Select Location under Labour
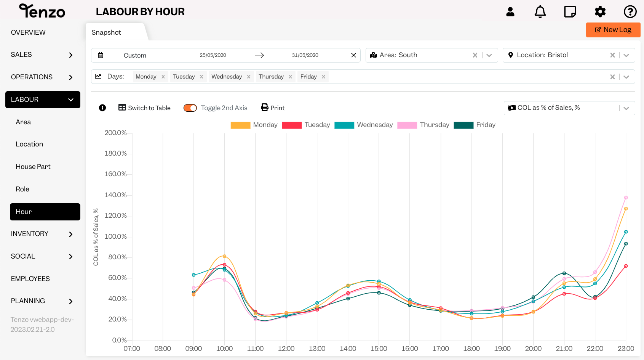 (29, 144)
